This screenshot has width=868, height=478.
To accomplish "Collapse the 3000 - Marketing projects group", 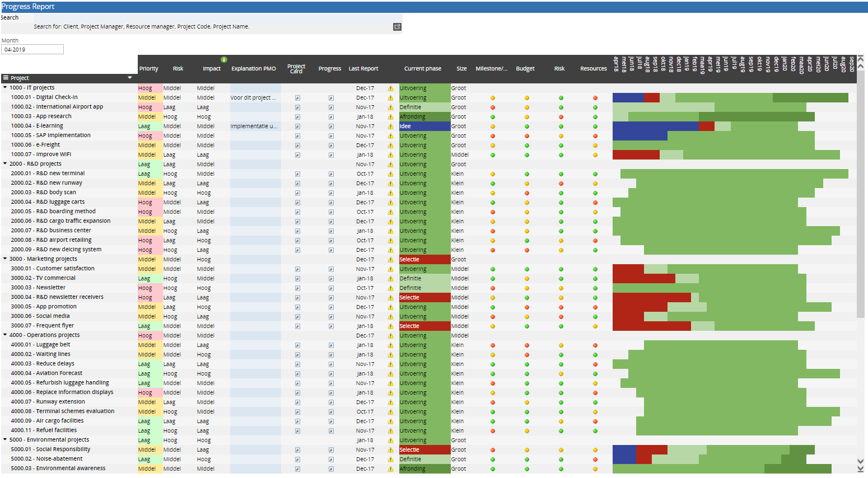I will tap(5, 259).
